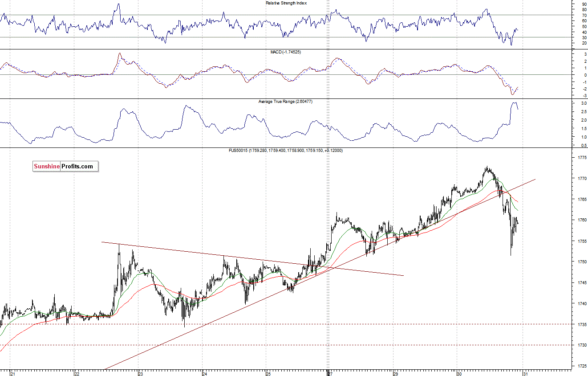Click the 80 level on RSI scale
Screen dimensions: 588x376
pyautogui.click(x=584, y=9)
